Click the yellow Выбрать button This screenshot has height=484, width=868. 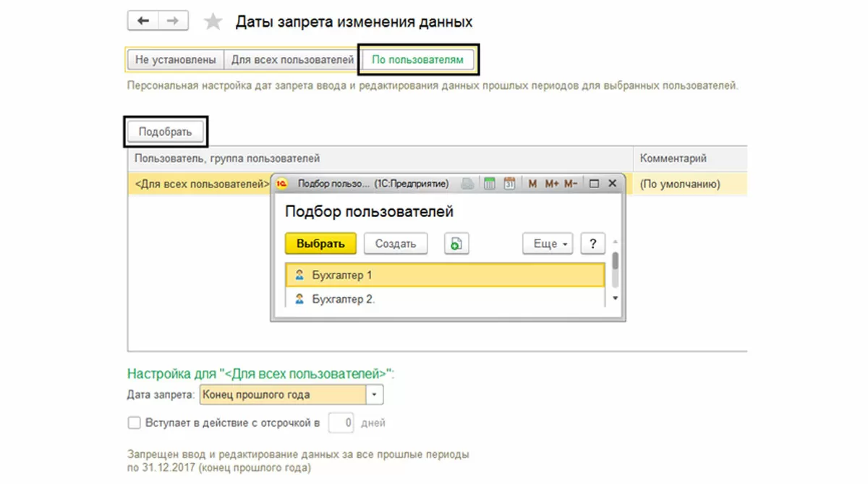point(320,244)
